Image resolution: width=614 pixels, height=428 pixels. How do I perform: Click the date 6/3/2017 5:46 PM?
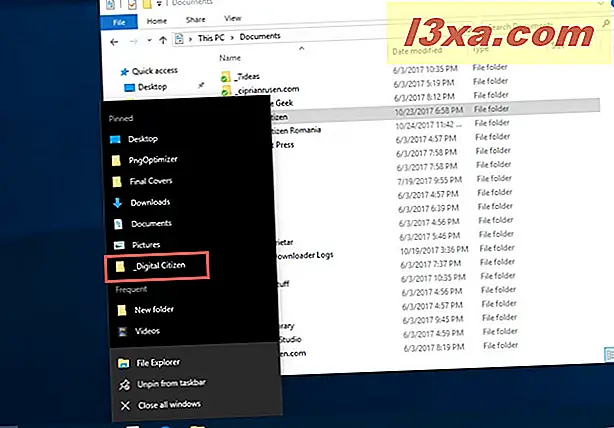[430, 237]
